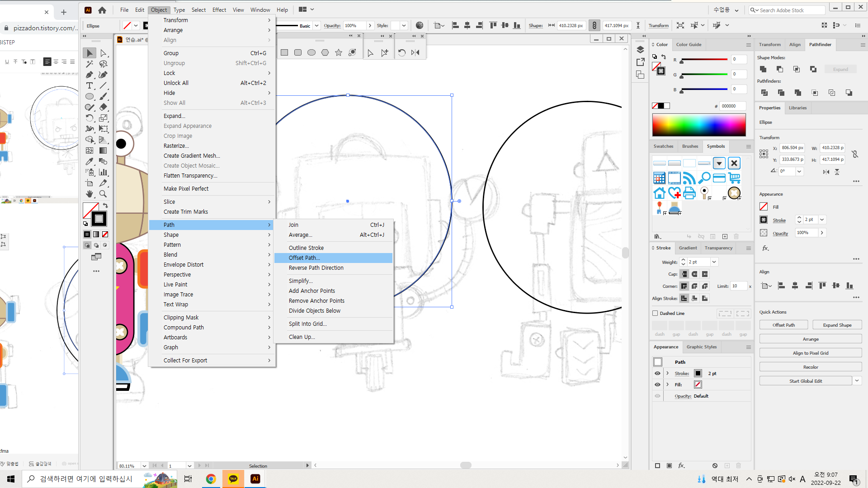Click the Home symbol in Symbols panel
The image size is (868, 488).
click(x=659, y=193)
